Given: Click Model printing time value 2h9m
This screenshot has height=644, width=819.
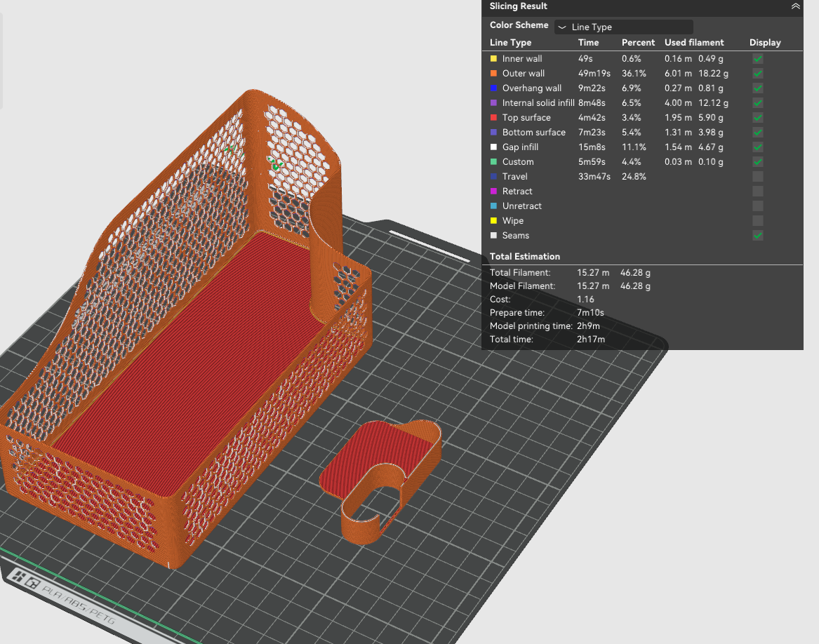Looking at the screenshot, I should click(588, 326).
